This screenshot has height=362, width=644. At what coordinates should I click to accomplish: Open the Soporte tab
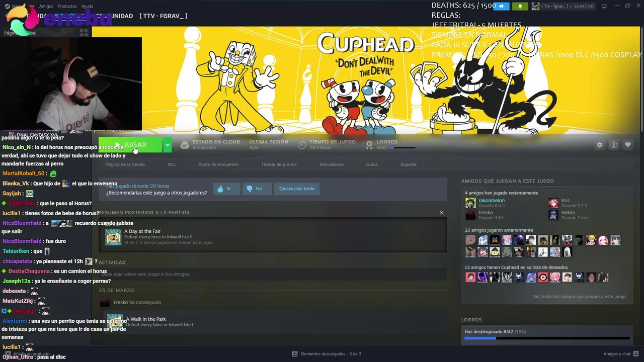(x=409, y=164)
